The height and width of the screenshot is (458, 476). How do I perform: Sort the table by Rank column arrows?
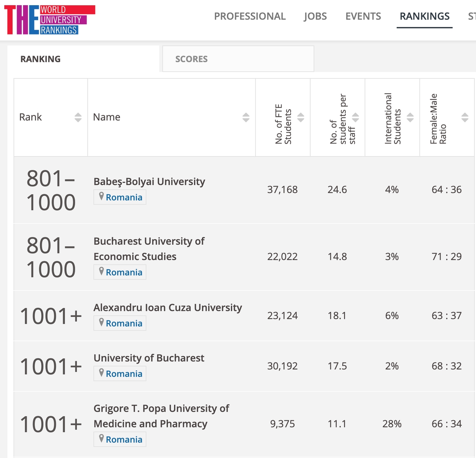click(78, 117)
